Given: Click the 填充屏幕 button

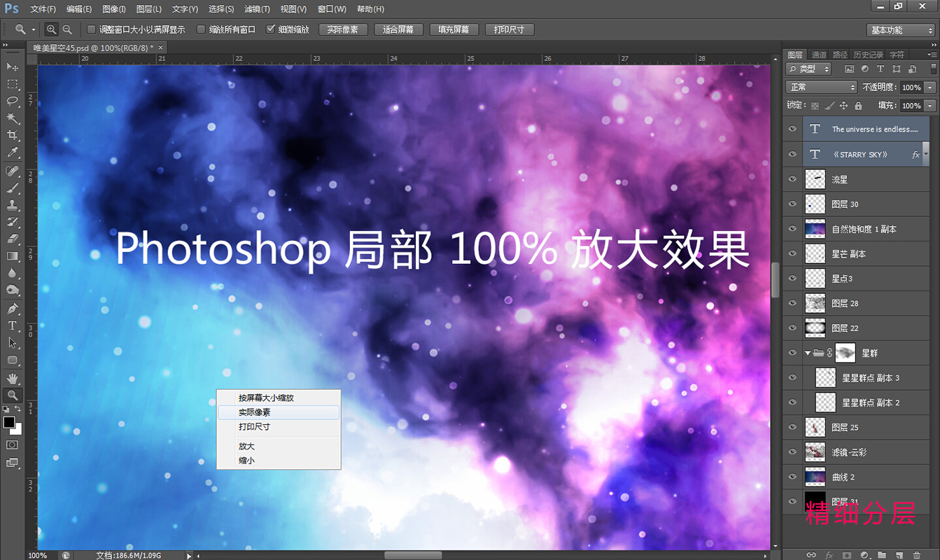Looking at the screenshot, I should [x=454, y=29].
